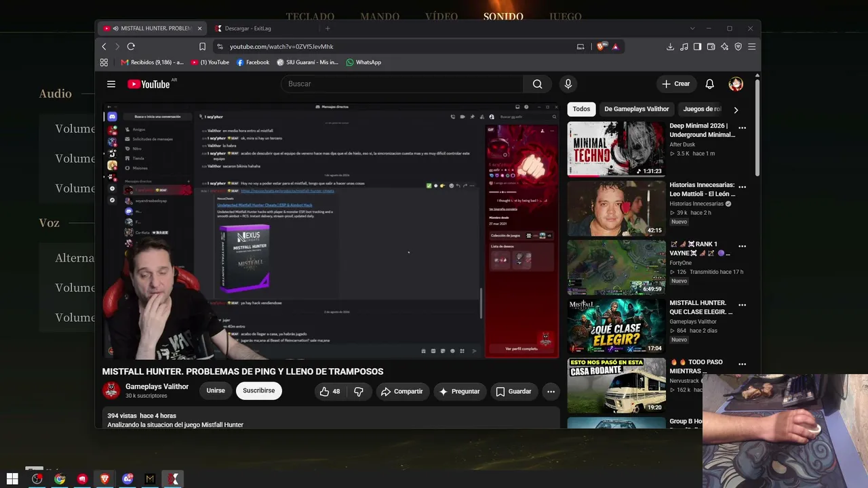Open the YouTube guide hamburger menu
868x488 pixels.
tap(111, 84)
